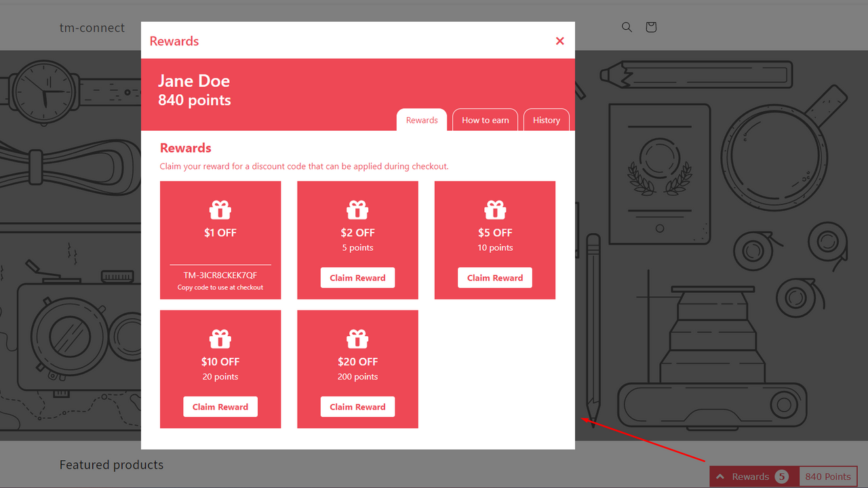Viewport: 868px width, 488px height.
Task: Click the gift icon on $5 OFF card
Action: pos(495,209)
